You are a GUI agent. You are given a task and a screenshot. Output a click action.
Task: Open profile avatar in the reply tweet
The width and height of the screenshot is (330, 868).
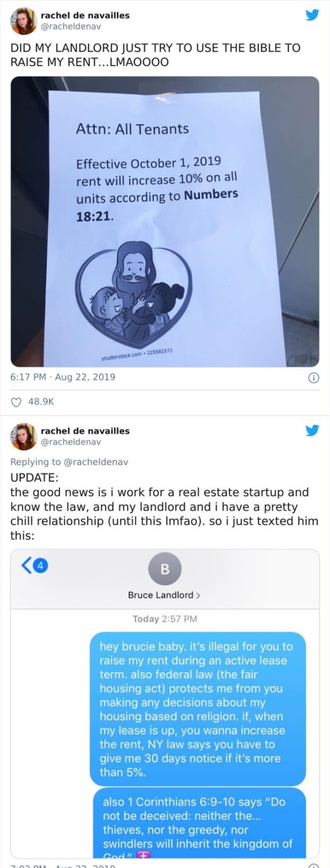(24, 436)
